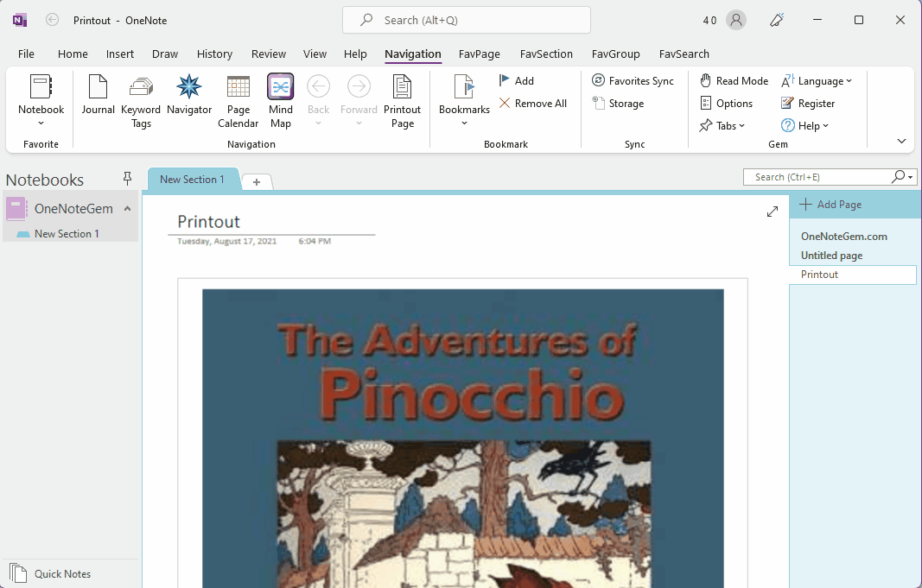Remove All bookmarks
922x588 pixels.
pos(533,104)
